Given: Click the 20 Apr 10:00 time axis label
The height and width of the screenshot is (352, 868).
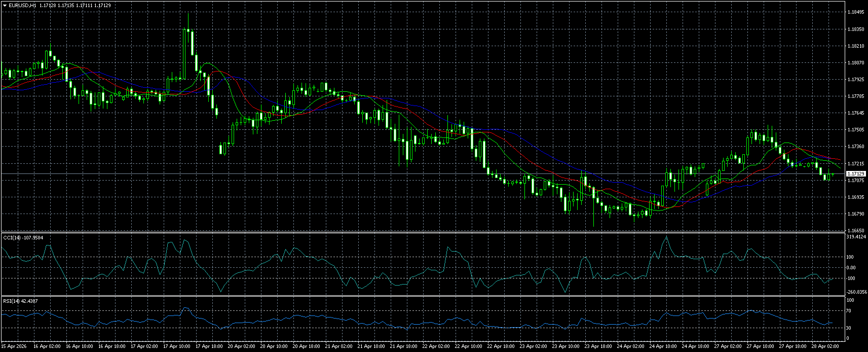Looking at the screenshot, I should [x=274, y=346].
